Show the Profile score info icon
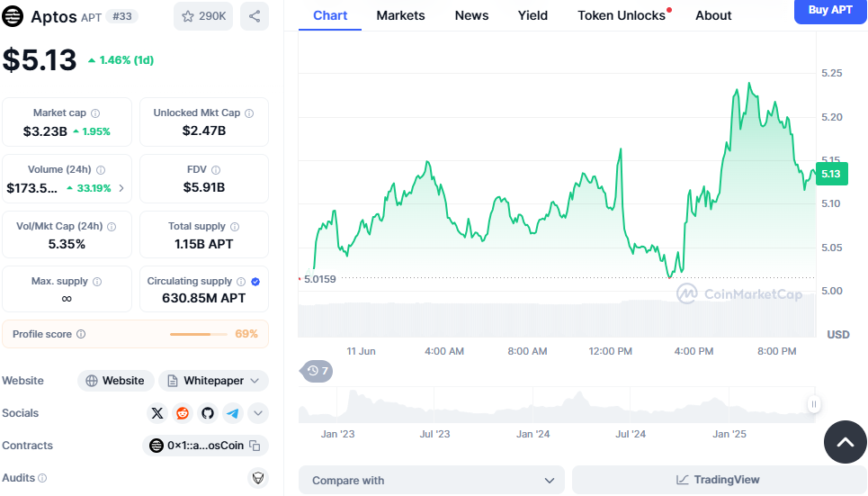Screen dimensions: 868x496 81,334
